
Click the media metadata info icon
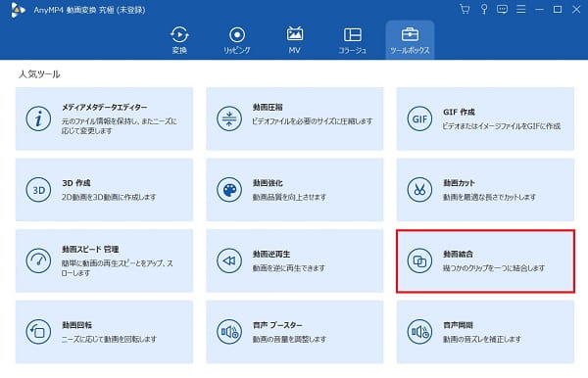38,118
